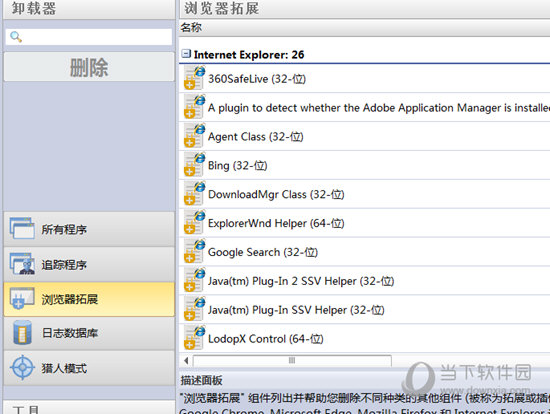
Task: Select Bing (32-位) entry
Action: tap(364, 165)
